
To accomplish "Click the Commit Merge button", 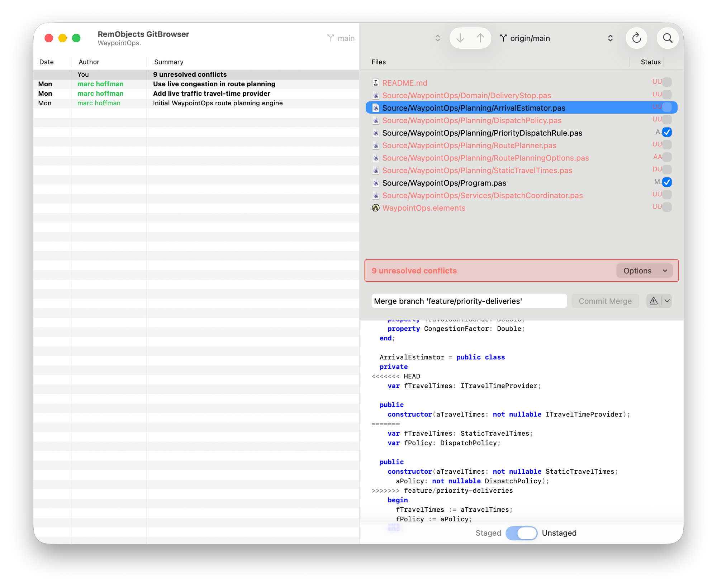I will (605, 301).
